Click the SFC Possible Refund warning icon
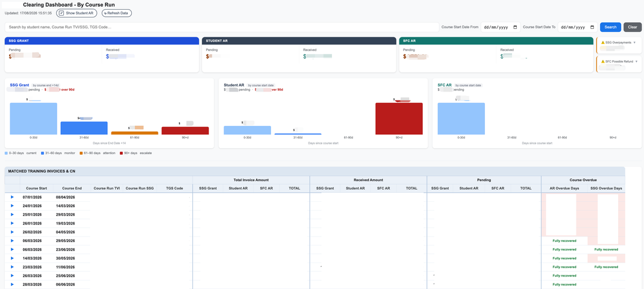Viewport: 644px width, 289px height. tap(603, 61)
